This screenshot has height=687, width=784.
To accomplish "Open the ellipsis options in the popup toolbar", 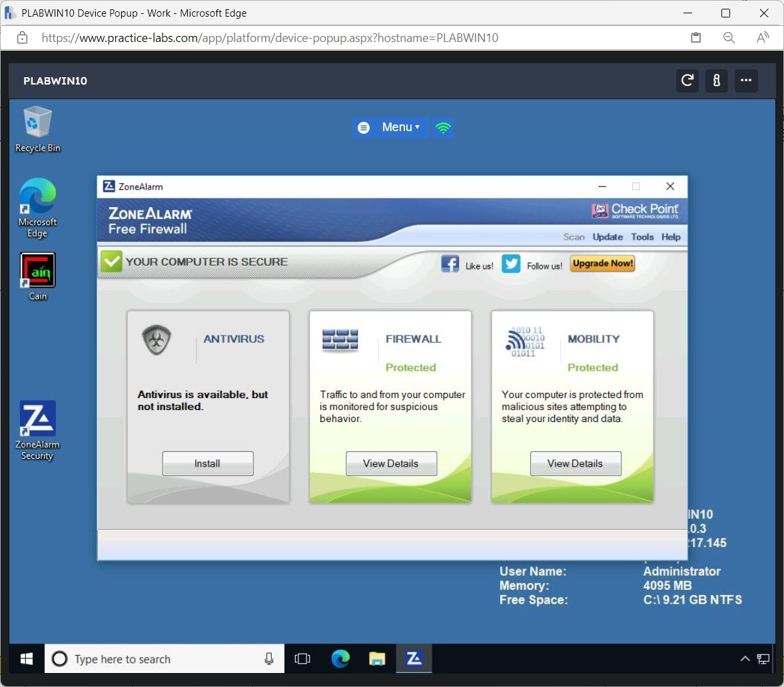I will [746, 81].
